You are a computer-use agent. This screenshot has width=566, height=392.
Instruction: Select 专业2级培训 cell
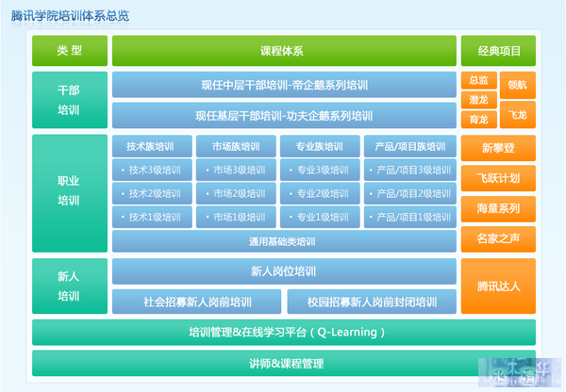click(x=320, y=193)
